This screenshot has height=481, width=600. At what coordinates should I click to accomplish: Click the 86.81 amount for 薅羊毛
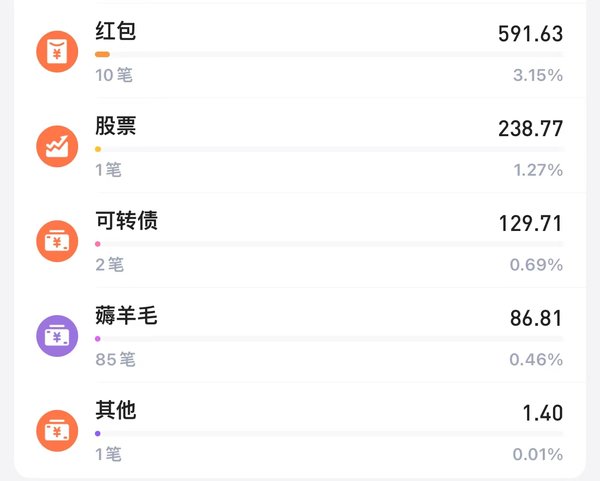536,318
